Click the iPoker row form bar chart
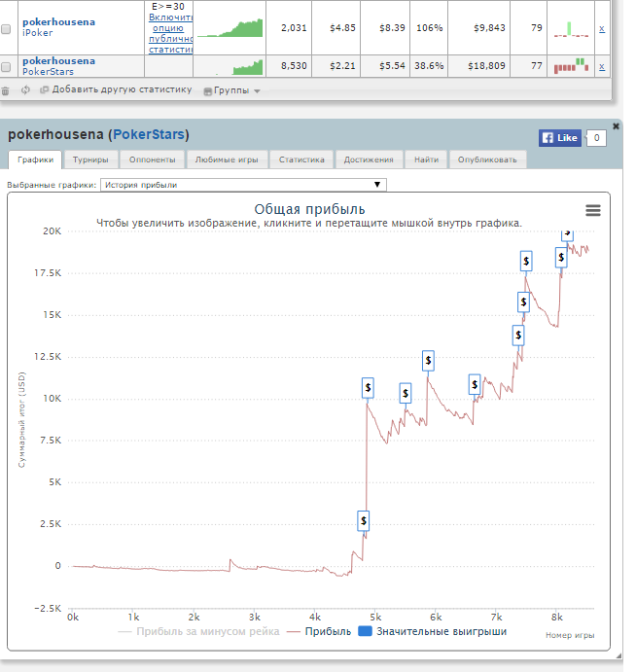 coord(571,29)
